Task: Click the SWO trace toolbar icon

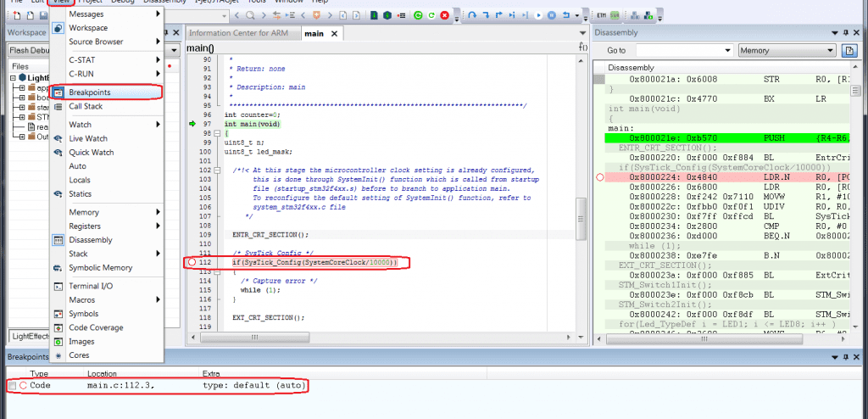Action: coord(615,16)
